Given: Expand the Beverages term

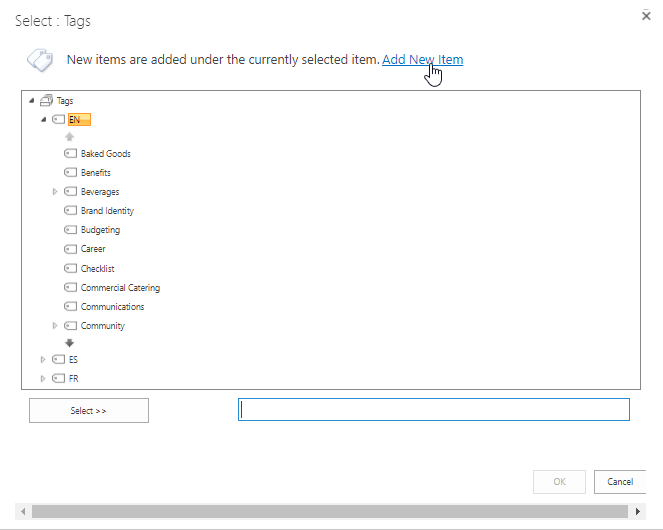Looking at the screenshot, I should pos(55,192).
